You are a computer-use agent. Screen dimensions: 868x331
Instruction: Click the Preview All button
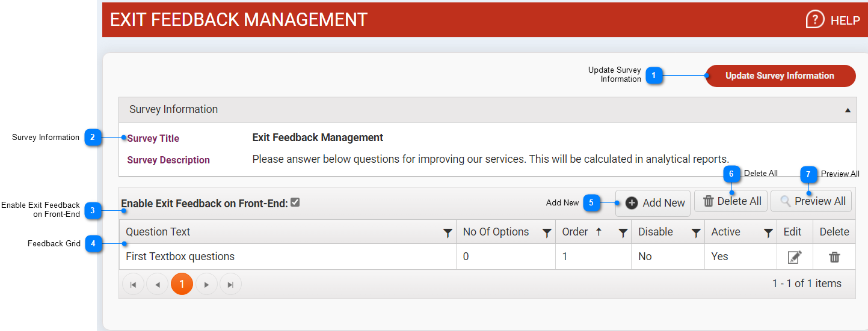click(811, 201)
